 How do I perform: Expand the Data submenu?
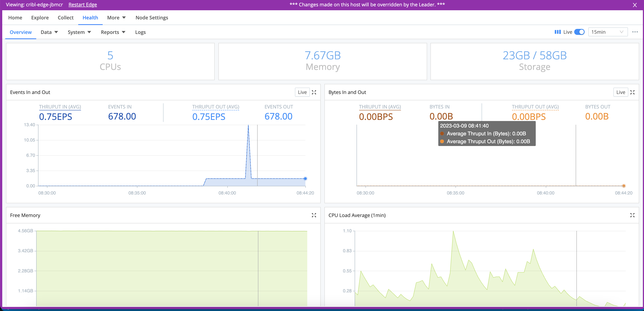[x=49, y=32]
